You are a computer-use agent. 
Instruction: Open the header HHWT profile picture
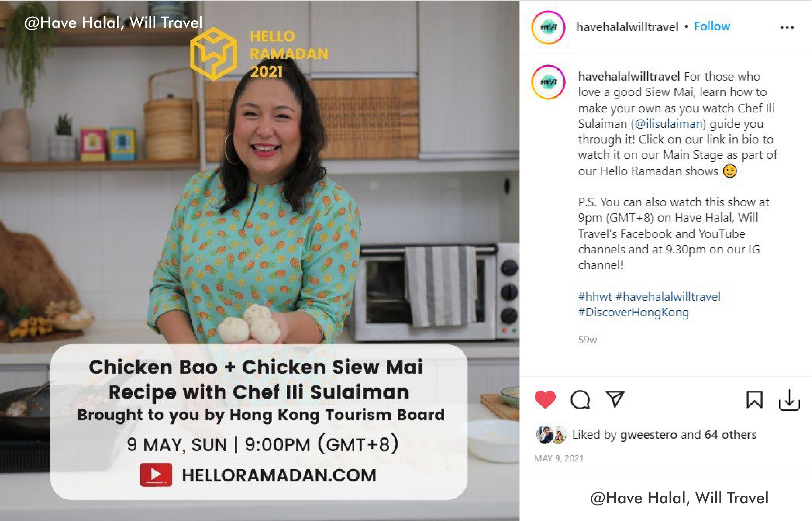548,27
